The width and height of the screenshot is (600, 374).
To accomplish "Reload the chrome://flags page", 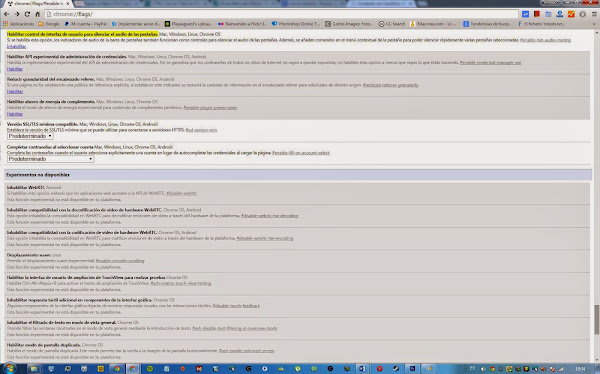I will [27, 14].
